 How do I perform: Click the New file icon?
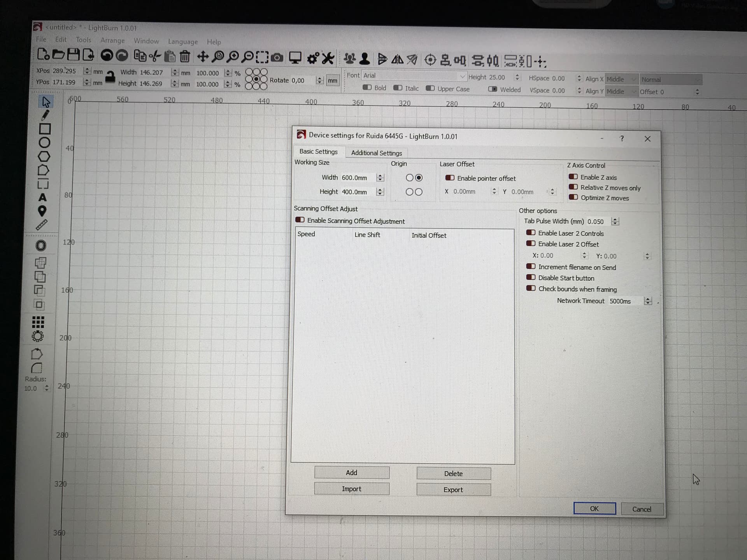coord(43,54)
